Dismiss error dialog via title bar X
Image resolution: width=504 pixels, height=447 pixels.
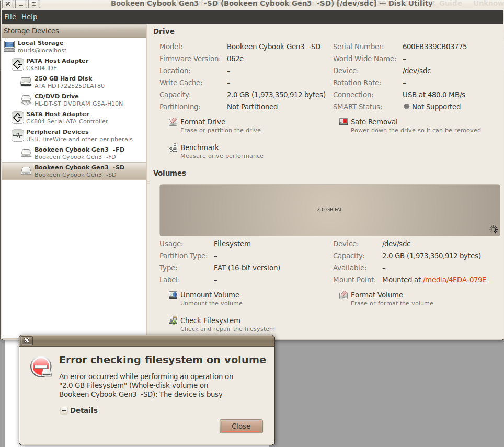(x=27, y=340)
